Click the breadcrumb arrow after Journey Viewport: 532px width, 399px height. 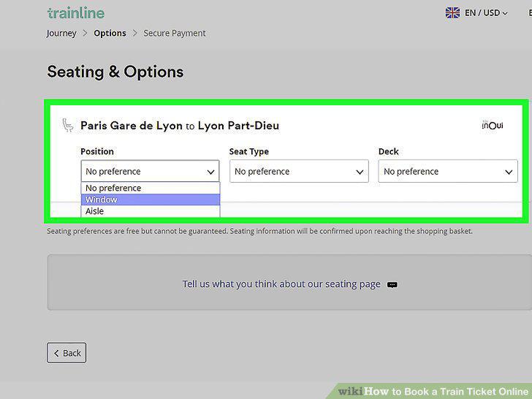pos(85,34)
